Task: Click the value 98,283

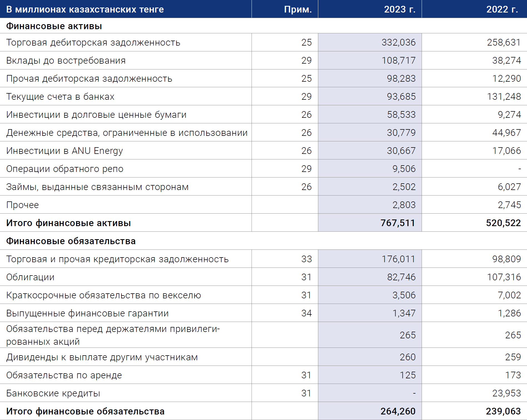Action: coord(401,79)
